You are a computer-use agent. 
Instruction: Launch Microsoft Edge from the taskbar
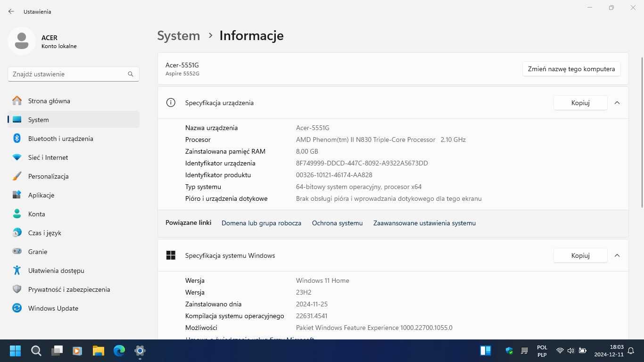click(119, 350)
